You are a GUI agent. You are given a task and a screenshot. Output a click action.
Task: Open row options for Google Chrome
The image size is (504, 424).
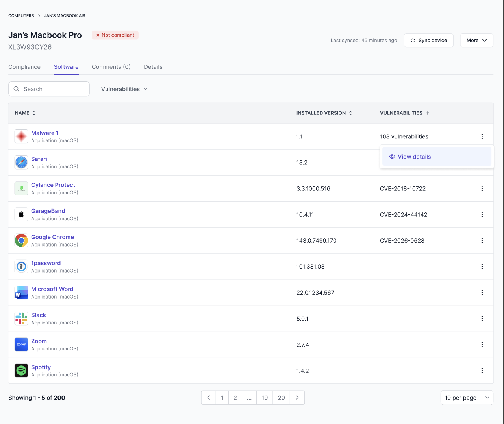tap(482, 240)
